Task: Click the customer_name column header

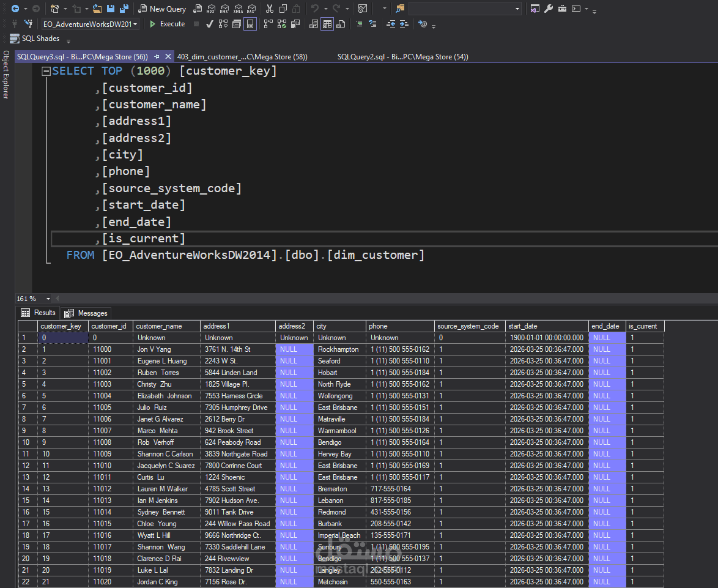Action: [159, 326]
